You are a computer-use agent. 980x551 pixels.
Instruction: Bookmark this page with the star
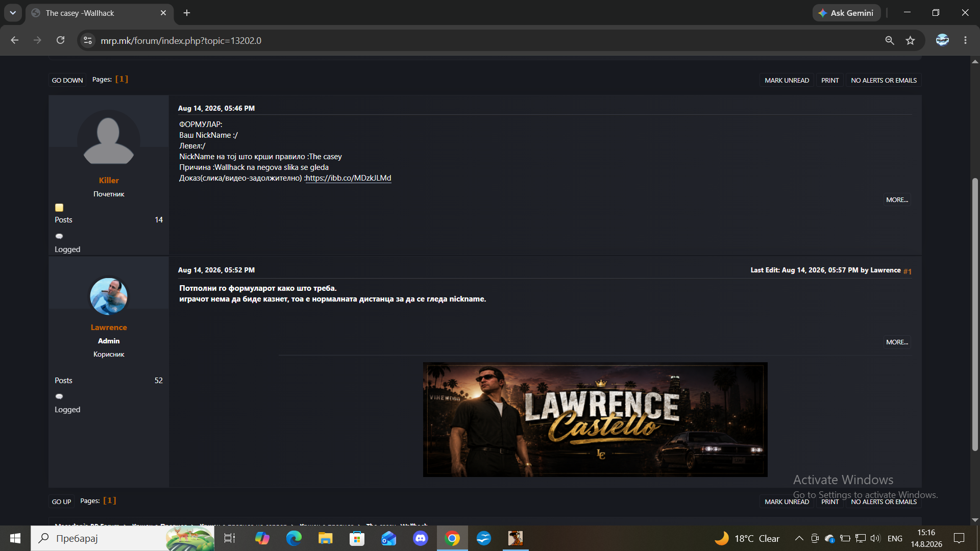pyautogui.click(x=910, y=40)
